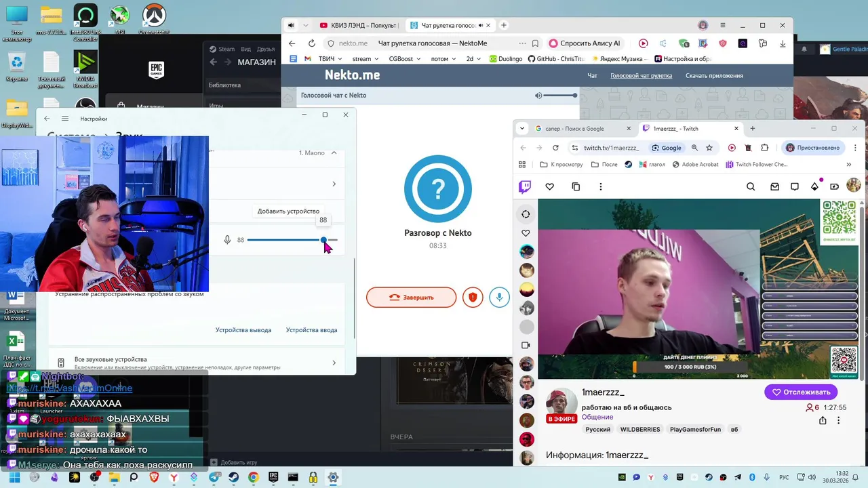This screenshot has width=868, height=488.
Task: Toggle the Twitch sidebar collapse icon
Action: [526, 214]
